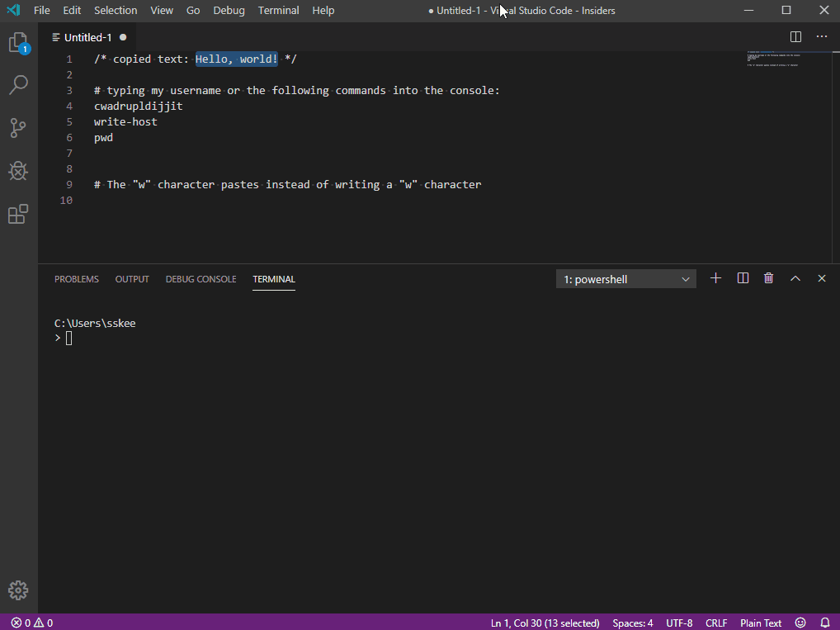This screenshot has height=630, width=840.
Task: Open the Extensions view icon
Action: pos(18,214)
